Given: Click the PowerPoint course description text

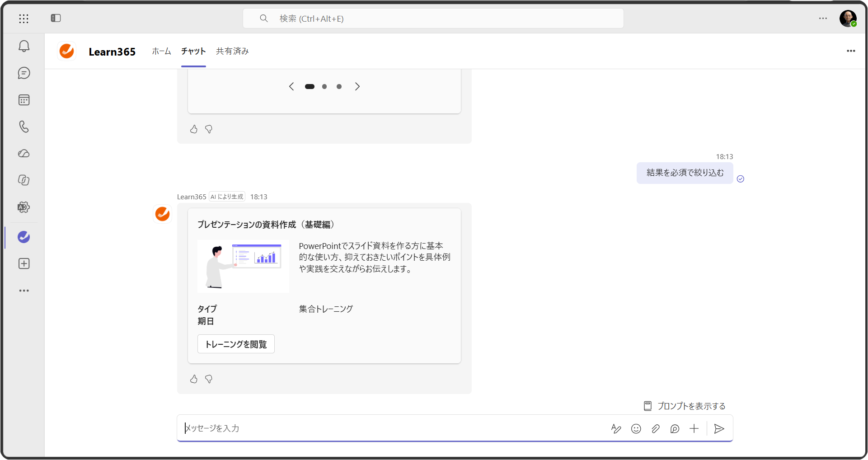Looking at the screenshot, I should click(375, 257).
